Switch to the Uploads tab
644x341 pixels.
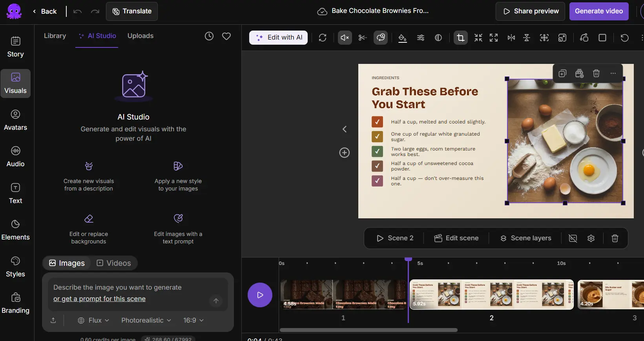[140, 36]
